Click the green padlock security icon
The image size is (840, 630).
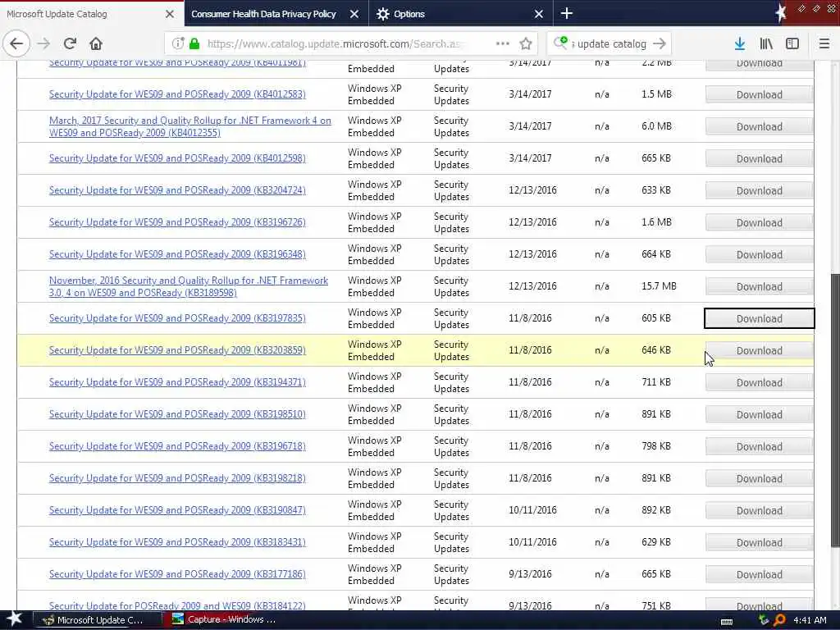pyautogui.click(x=194, y=43)
